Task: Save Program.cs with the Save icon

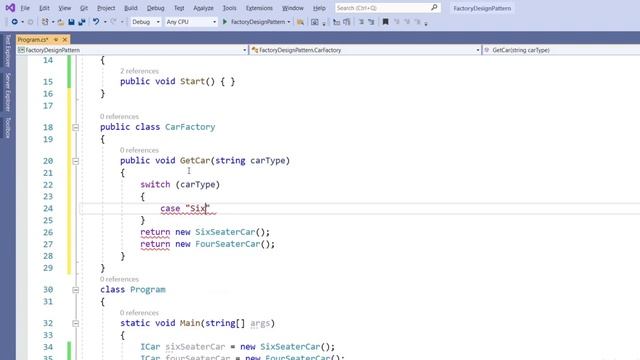Action: [71, 22]
